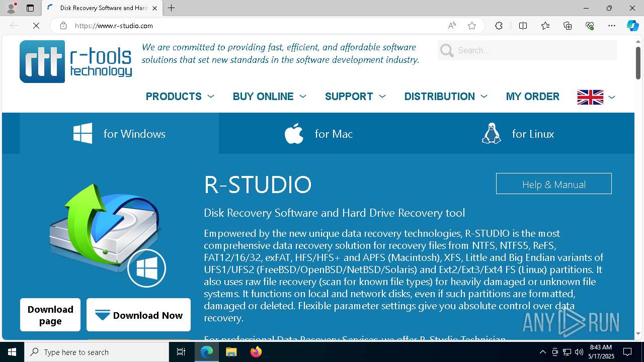The height and width of the screenshot is (362, 644).
Task: Click the Help & Manual button
Action: point(554,184)
